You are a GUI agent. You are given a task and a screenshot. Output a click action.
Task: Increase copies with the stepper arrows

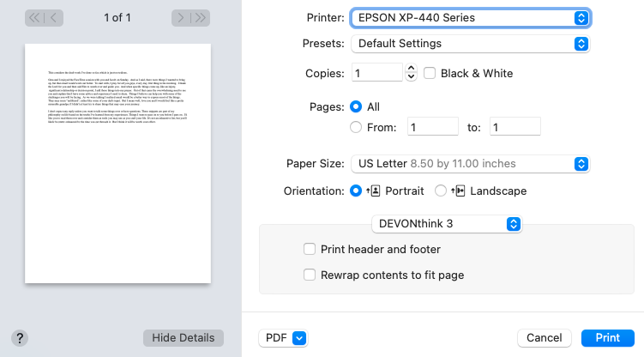tap(411, 69)
